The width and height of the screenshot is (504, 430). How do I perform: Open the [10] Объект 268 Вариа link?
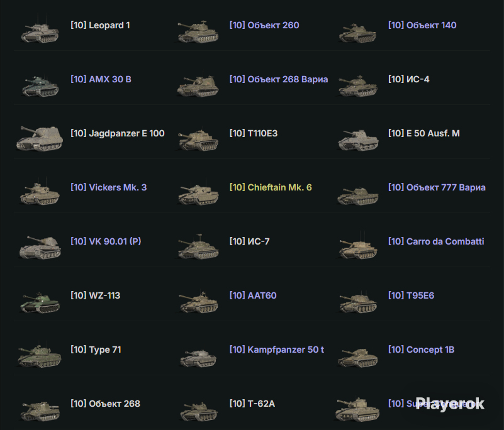[279, 79]
